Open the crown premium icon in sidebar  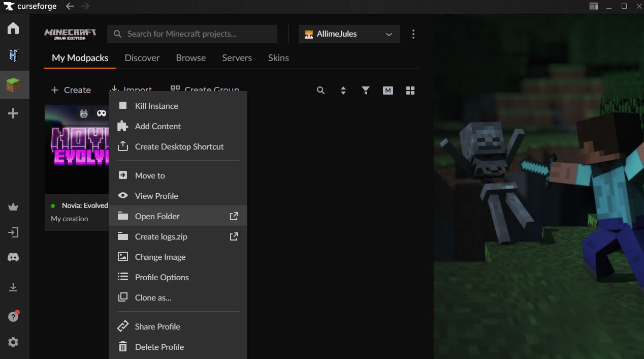(x=13, y=207)
